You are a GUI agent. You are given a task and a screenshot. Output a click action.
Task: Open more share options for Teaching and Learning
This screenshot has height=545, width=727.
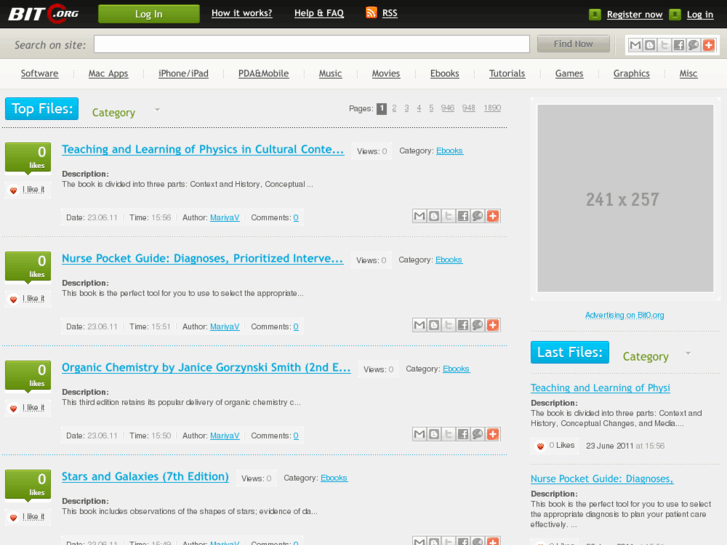492,216
